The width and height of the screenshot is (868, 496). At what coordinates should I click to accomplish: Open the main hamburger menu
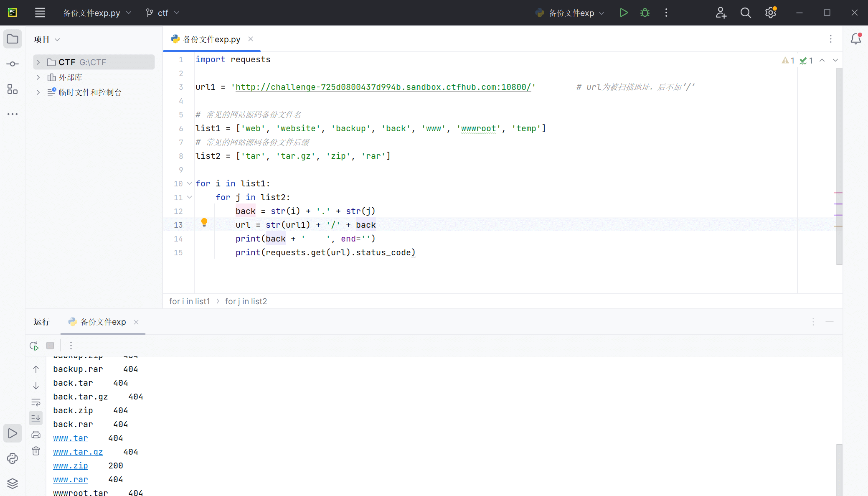coord(40,13)
